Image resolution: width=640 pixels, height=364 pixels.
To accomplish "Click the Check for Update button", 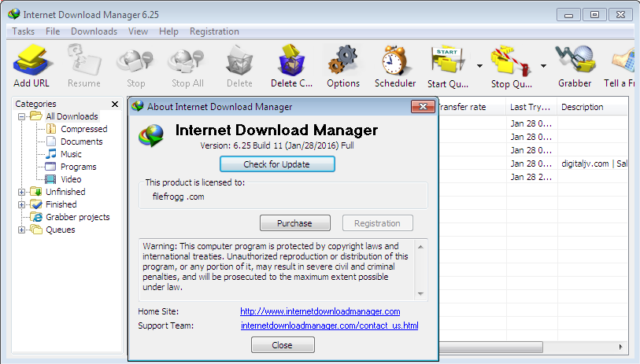I will (x=277, y=164).
